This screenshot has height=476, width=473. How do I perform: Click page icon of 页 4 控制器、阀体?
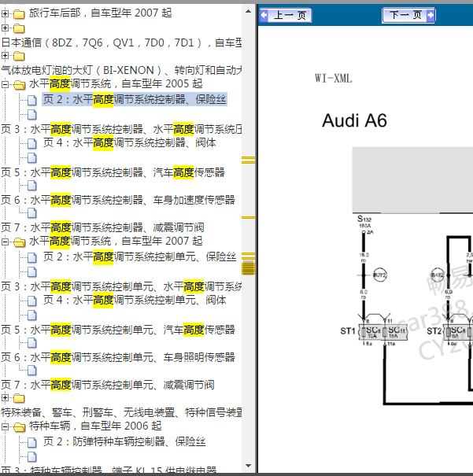(x=32, y=143)
